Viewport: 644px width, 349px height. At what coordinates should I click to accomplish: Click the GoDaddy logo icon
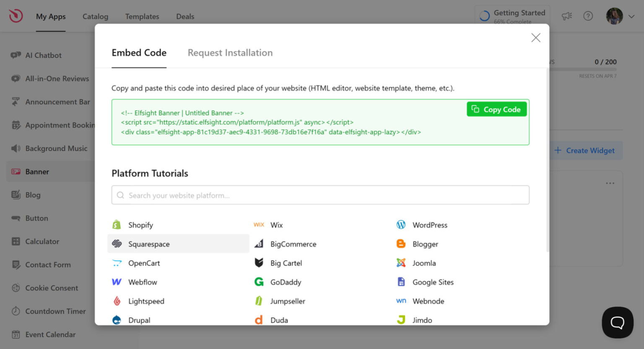(x=259, y=282)
